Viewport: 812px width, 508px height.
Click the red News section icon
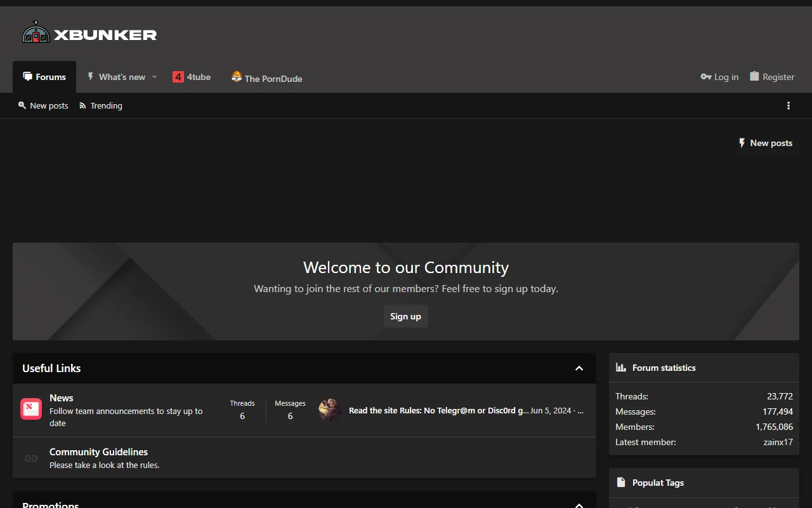tap(30, 409)
